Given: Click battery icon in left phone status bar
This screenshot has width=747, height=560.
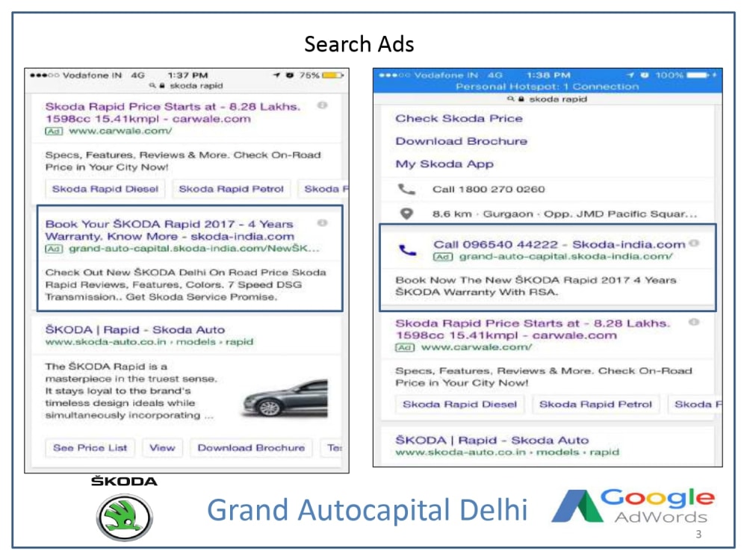Looking at the screenshot, I should pos(333,75).
